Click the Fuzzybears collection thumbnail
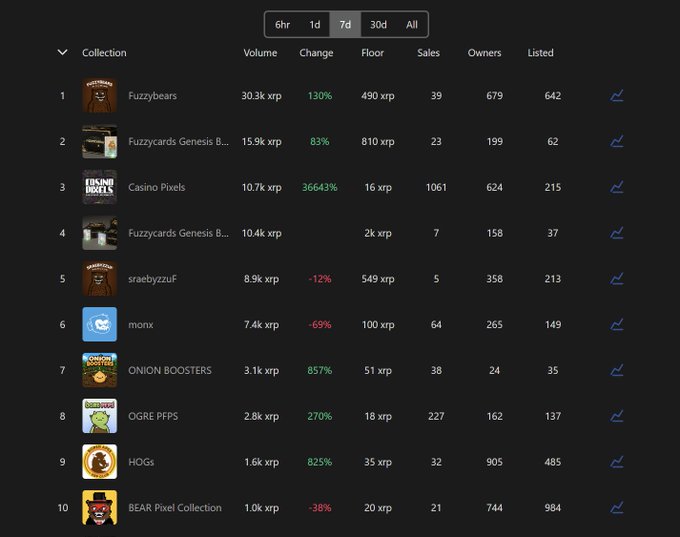The image size is (680, 537). click(100, 95)
